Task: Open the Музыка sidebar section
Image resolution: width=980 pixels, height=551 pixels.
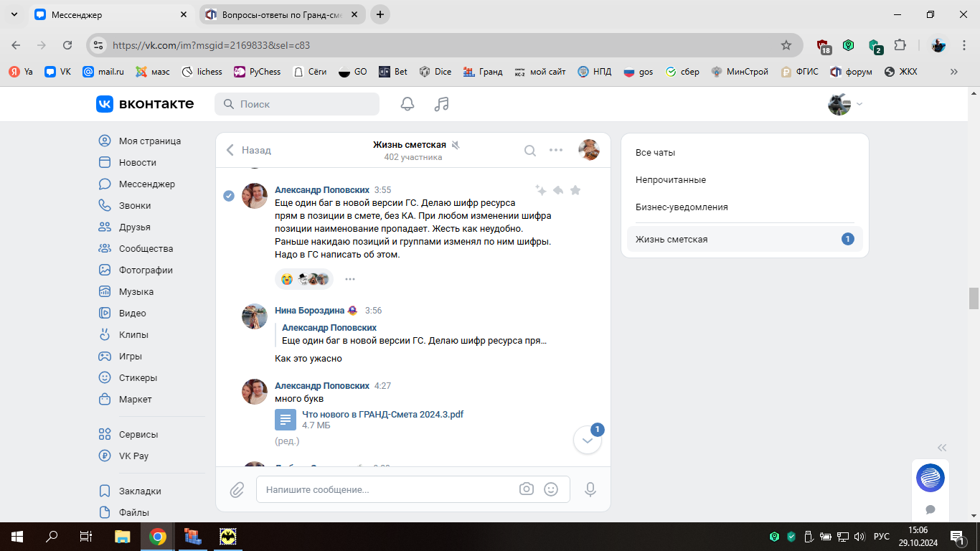Action: pyautogui.click(x=126, y=292)
